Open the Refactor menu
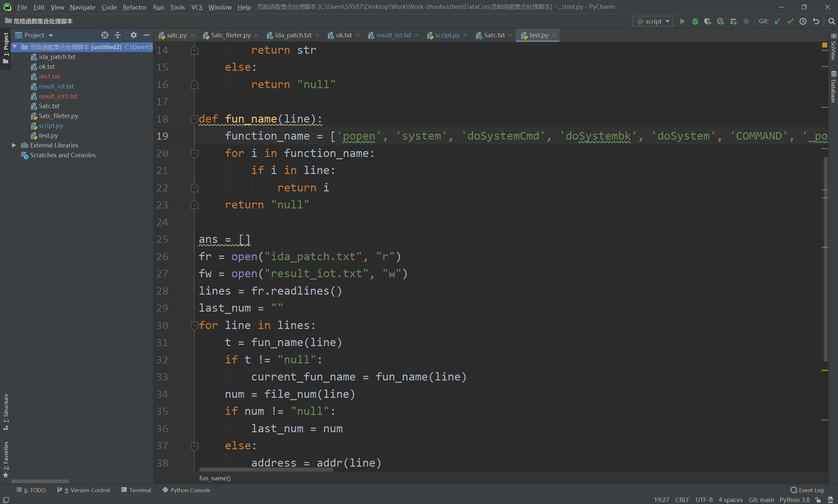 click(x=134, y=7)
